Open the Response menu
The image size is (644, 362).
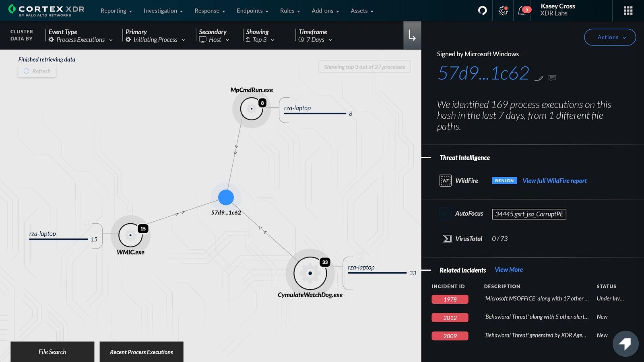tap(210, 11)
